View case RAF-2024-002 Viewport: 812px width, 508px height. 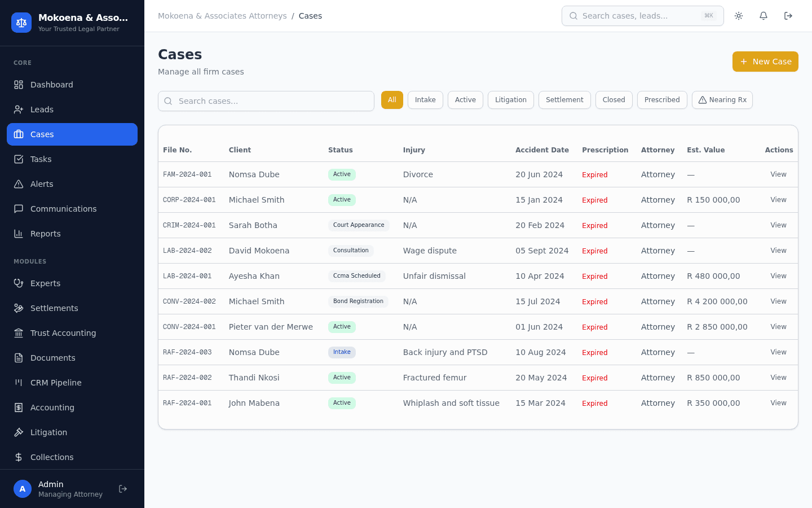778,378
